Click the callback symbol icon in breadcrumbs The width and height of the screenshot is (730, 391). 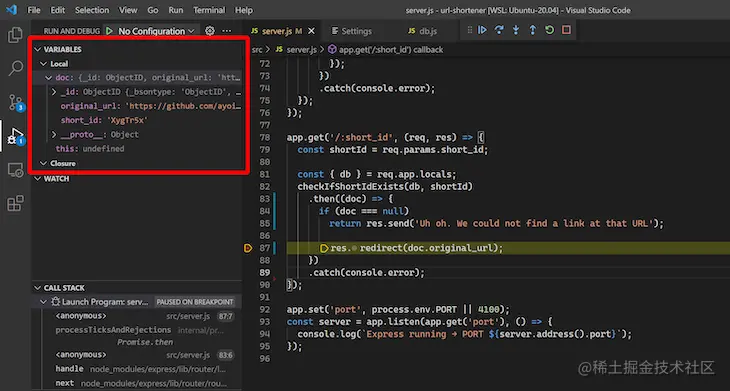(x=332, y=49)
